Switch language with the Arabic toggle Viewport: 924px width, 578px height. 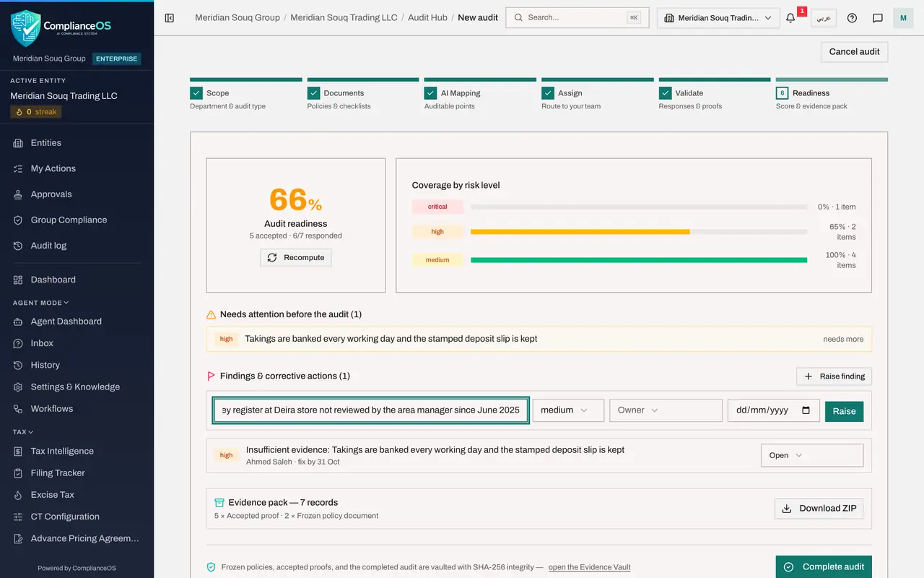point(824,18)
